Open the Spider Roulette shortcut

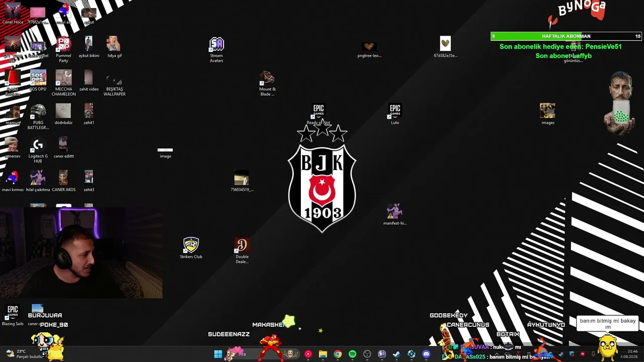(13, 83)
